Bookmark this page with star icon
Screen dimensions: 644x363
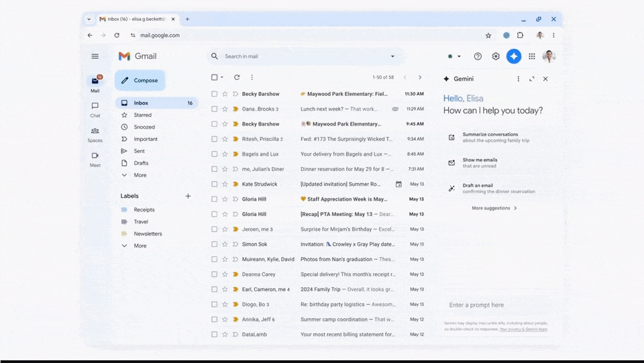[x=488, y=36]
